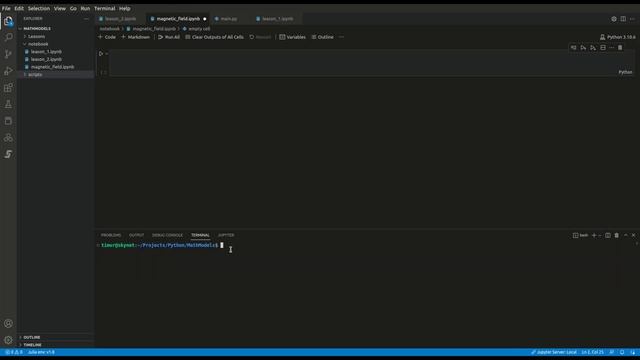Screen dimensions: 640x360
Task: Open the Help menu
Action: point(124,8)
